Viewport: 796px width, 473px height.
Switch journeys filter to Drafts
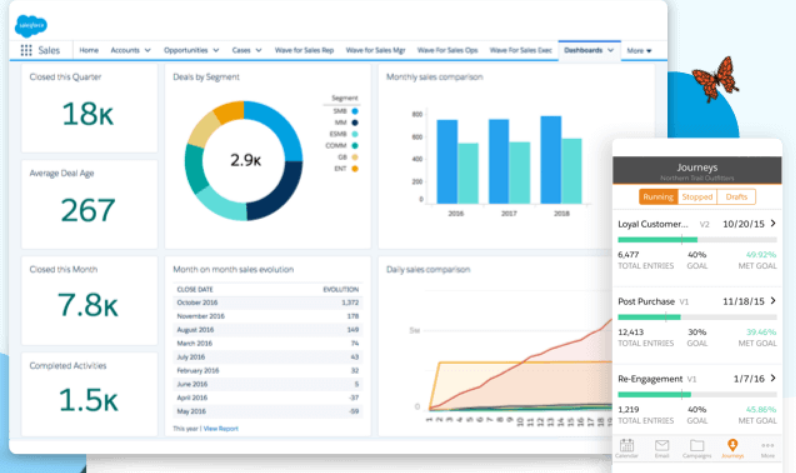click(736, 197)
